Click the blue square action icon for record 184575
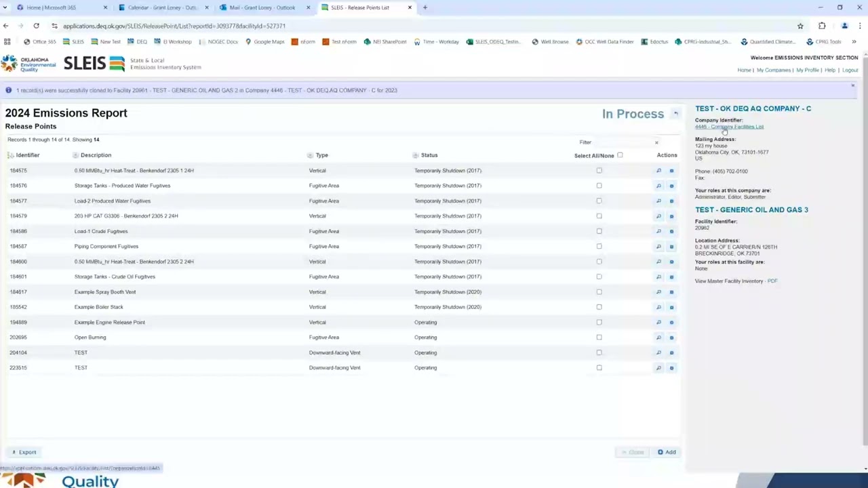Viewport: 868px width, 488px height. point(671,171)
